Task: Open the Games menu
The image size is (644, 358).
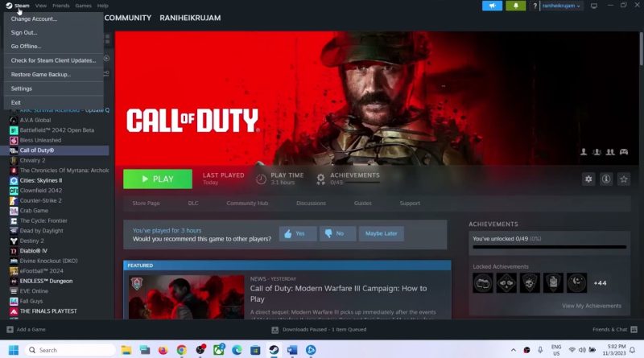Action: coord(84,6)
